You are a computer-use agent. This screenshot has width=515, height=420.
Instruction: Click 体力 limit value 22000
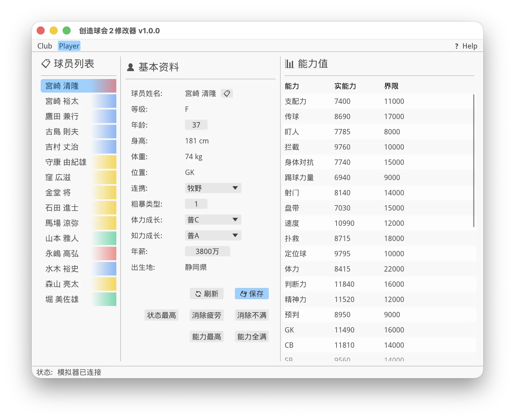(x=394, y=269)
